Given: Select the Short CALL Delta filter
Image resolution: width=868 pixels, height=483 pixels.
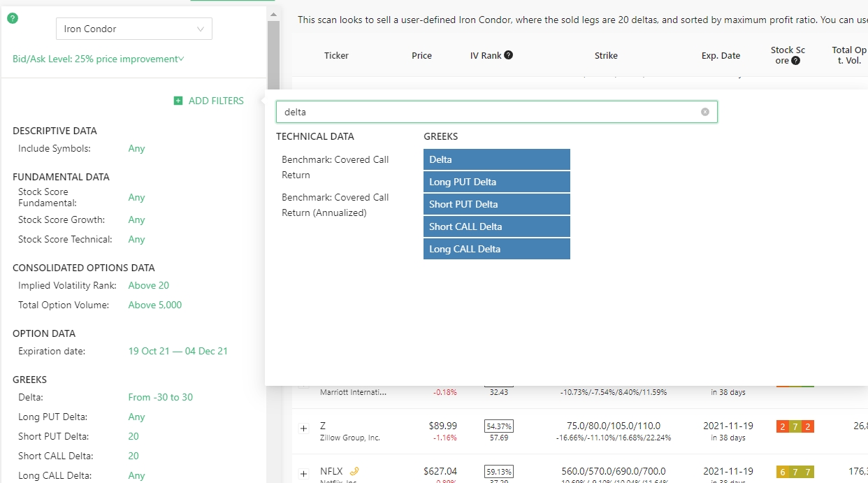Looking at the screenshot, I should (x=497, y=226).
